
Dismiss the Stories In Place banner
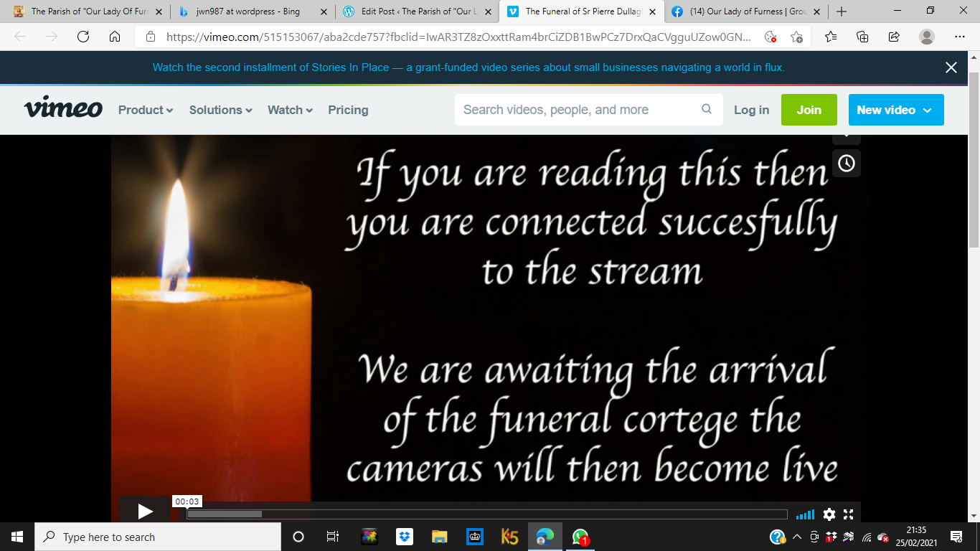(951, 67)
